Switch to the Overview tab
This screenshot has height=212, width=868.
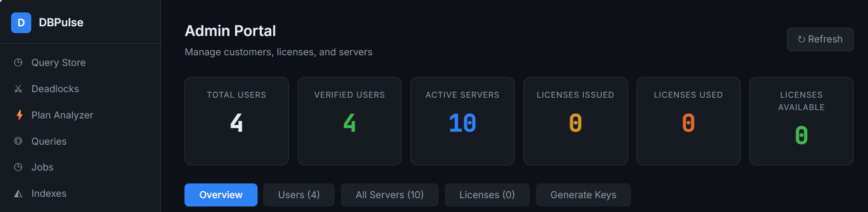[221, 195]
